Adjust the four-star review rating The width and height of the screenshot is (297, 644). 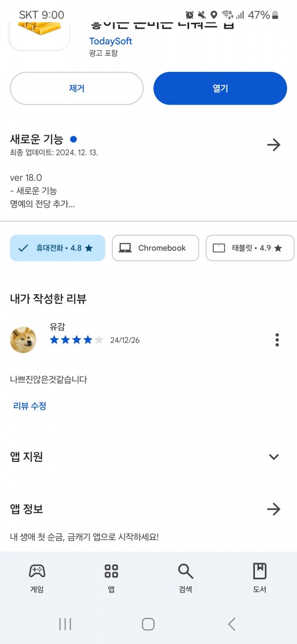[x=77, y=340]
